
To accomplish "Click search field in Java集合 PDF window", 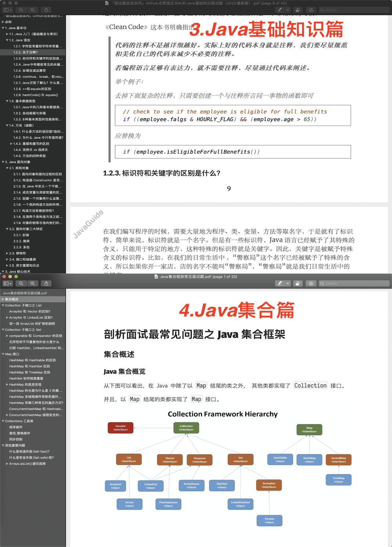I will click(354, 283).
